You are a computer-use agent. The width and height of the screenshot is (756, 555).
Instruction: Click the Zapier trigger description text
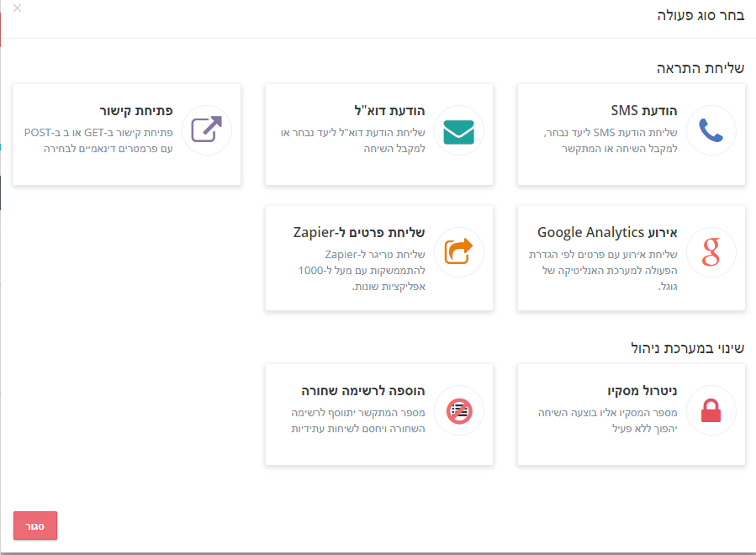362,271
